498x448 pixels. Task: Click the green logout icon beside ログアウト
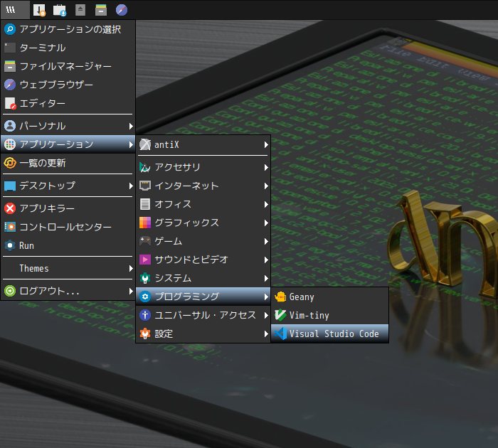click(10, 291)
